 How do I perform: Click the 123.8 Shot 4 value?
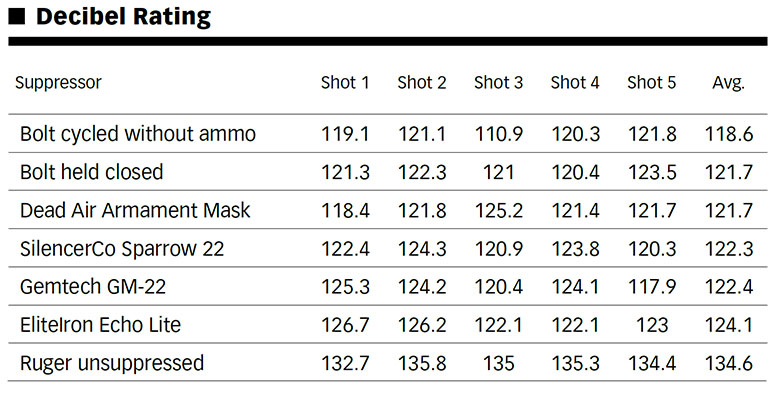click(575, 249)
